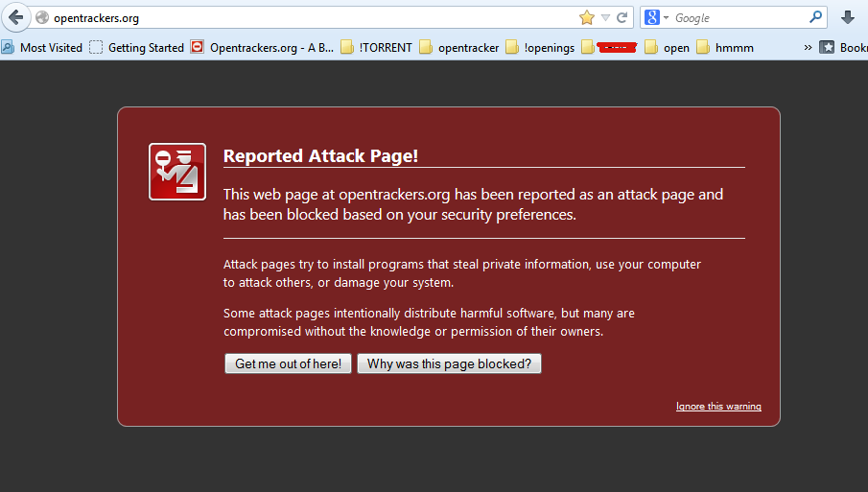Click the text mentioning opentrackers.org has been reported
The height and width of the screenshot is (492, 868).
(473, 204)
